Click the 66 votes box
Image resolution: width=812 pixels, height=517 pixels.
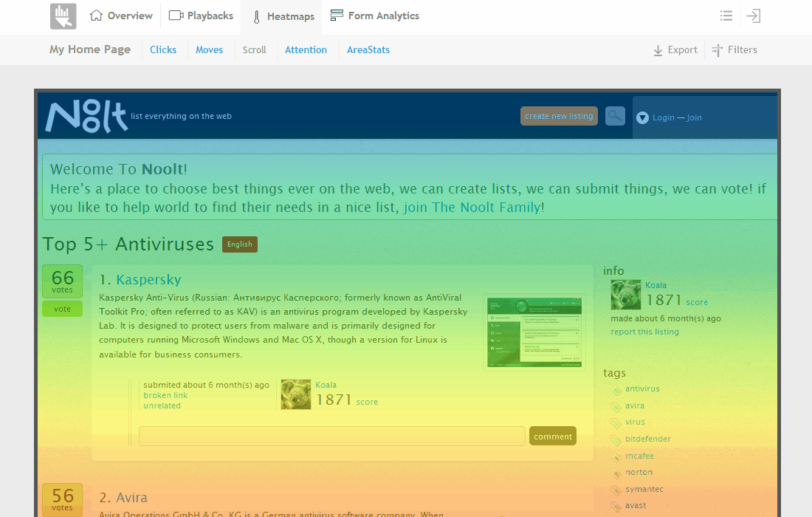click(62, 281)
